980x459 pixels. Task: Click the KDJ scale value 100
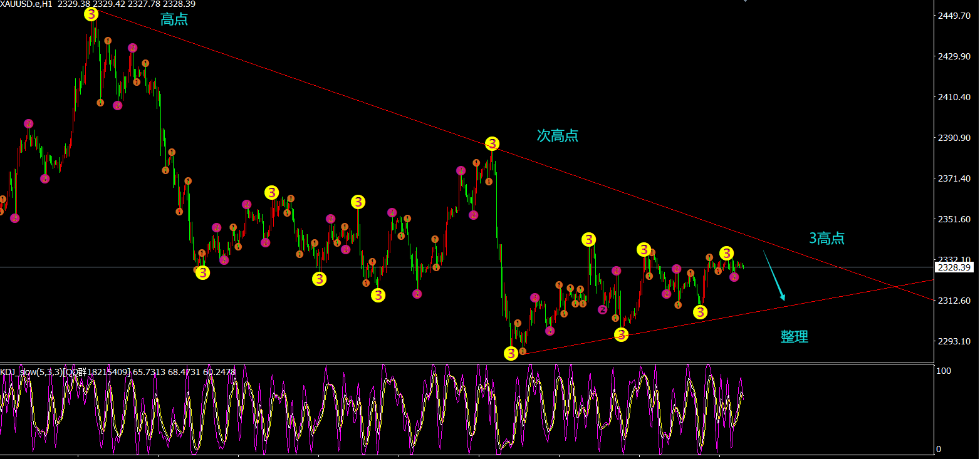click(x=944, y=371)
